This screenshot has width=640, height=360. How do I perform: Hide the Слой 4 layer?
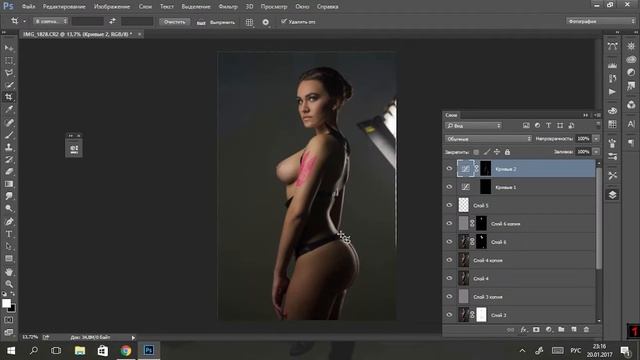point(449,278)
